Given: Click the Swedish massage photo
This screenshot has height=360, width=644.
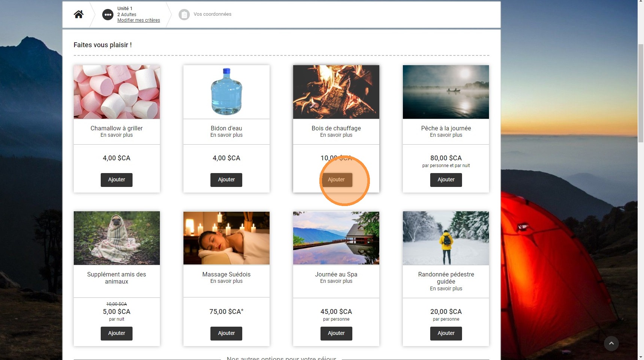Looking at the screenshot, I should coord(226,238).
